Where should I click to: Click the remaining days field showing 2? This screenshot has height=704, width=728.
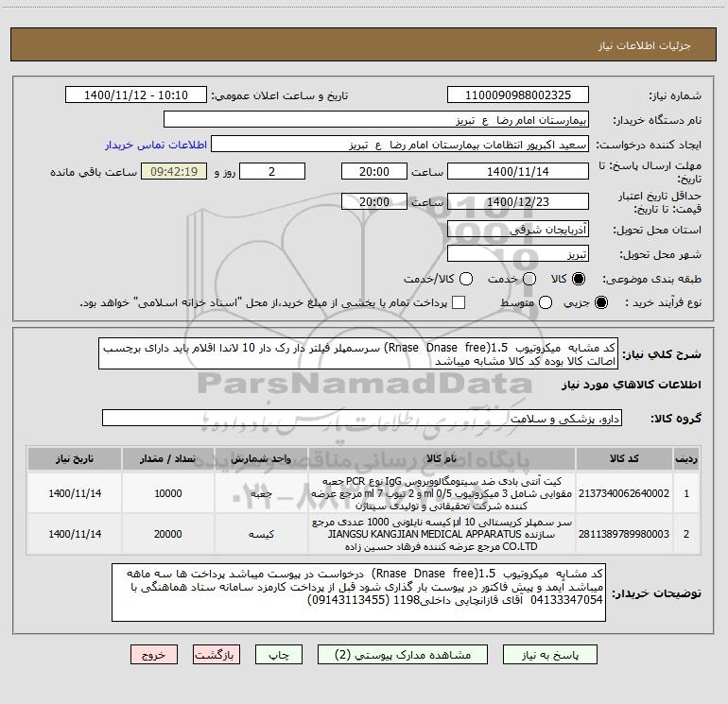click(x=272, y=171)
